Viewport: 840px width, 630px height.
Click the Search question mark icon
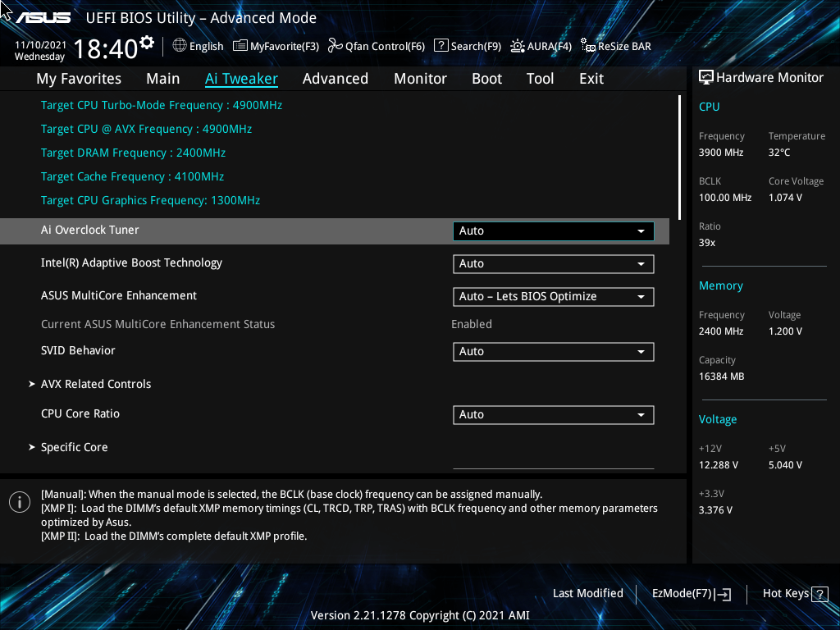[x=441, y=46]
